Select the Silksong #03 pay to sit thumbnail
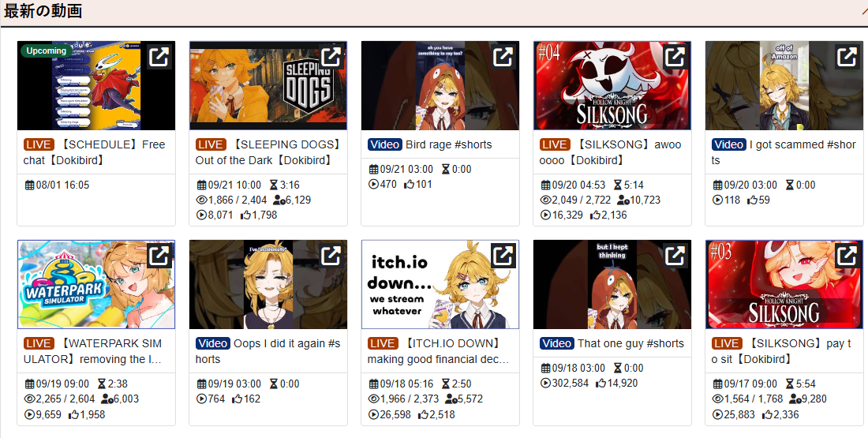Image resolution: width=868 pixels, height=438 pixels. tap(784, 285)
